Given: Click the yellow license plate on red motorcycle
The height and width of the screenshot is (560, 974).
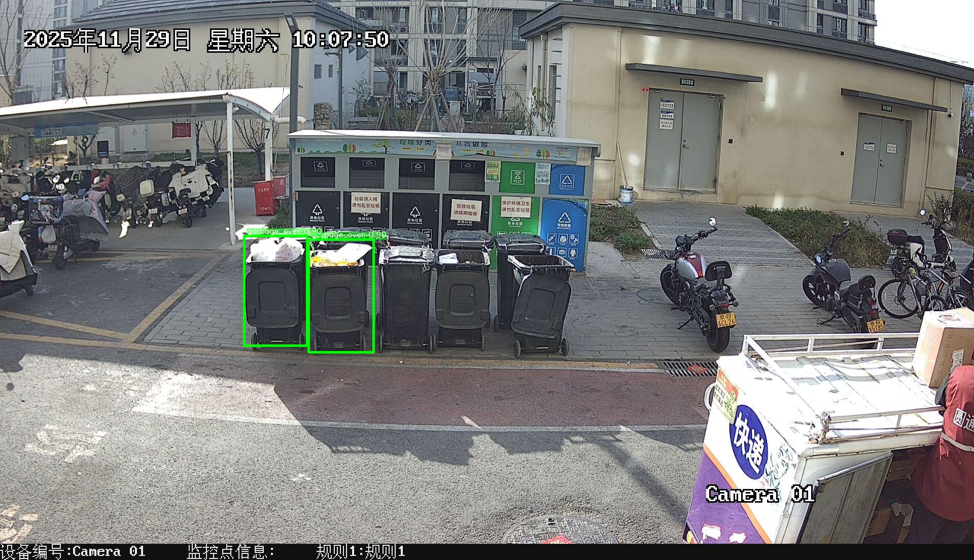Looking at the screenshot, I should (726, 320).
